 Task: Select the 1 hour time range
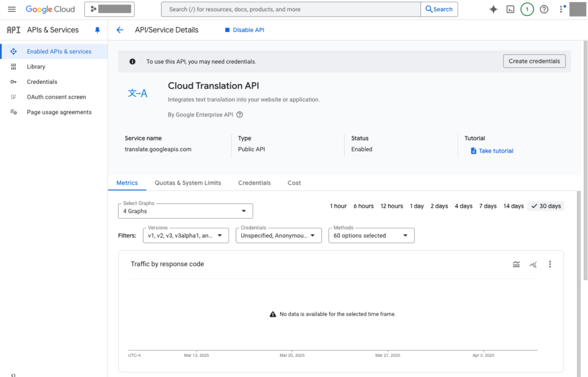(338, 206)
